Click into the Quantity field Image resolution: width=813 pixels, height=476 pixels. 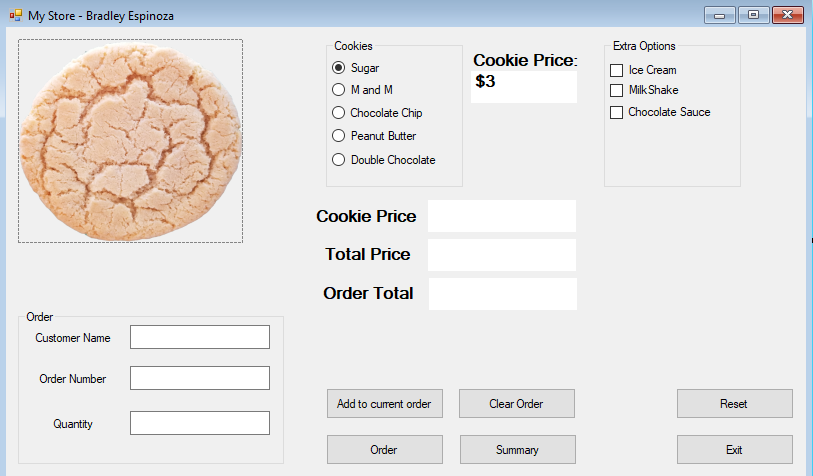pos(200,423)
